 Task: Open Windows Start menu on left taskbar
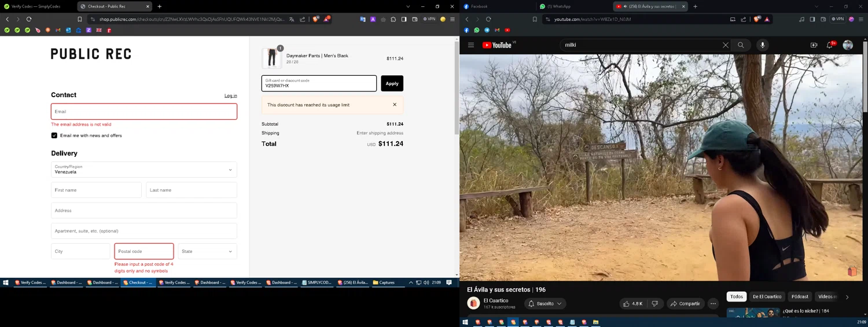click(x=6, y=282)
